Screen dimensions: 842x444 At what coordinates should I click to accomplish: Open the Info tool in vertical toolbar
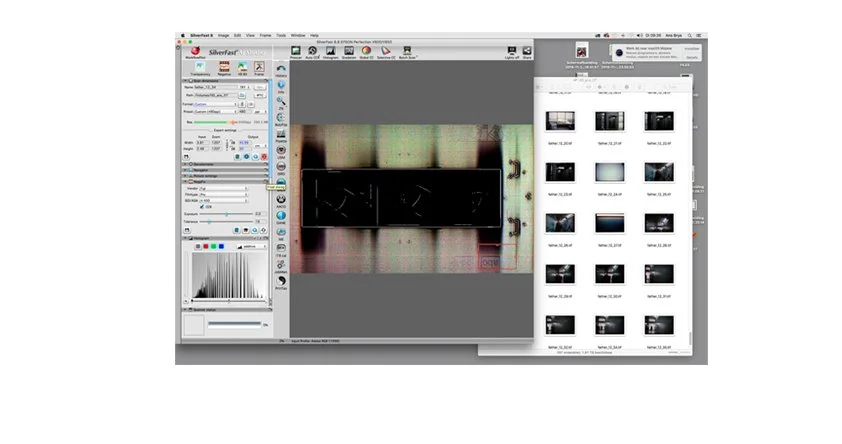(x=281, y=86)
